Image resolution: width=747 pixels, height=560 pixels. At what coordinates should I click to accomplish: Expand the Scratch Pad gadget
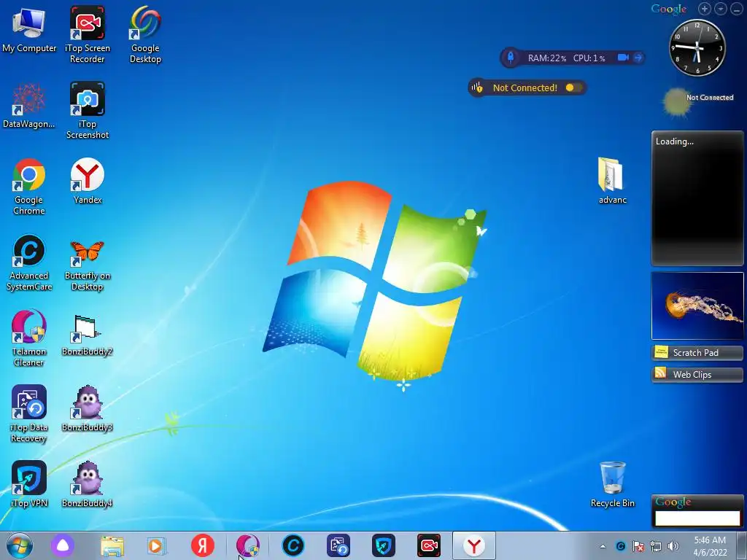click(697, 353)
